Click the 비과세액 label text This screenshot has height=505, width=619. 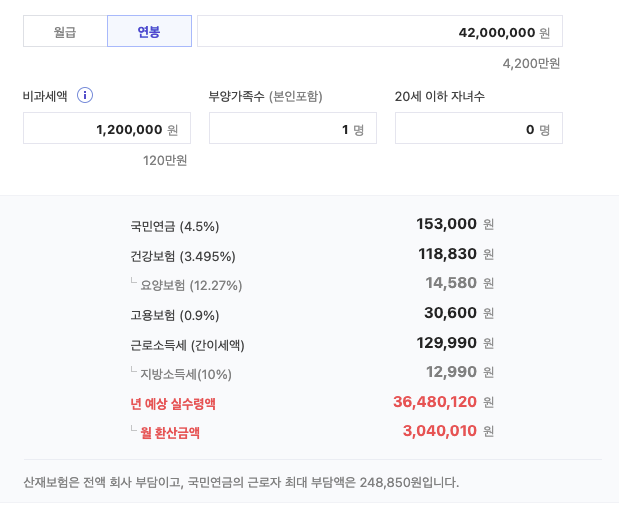point(45,96)
